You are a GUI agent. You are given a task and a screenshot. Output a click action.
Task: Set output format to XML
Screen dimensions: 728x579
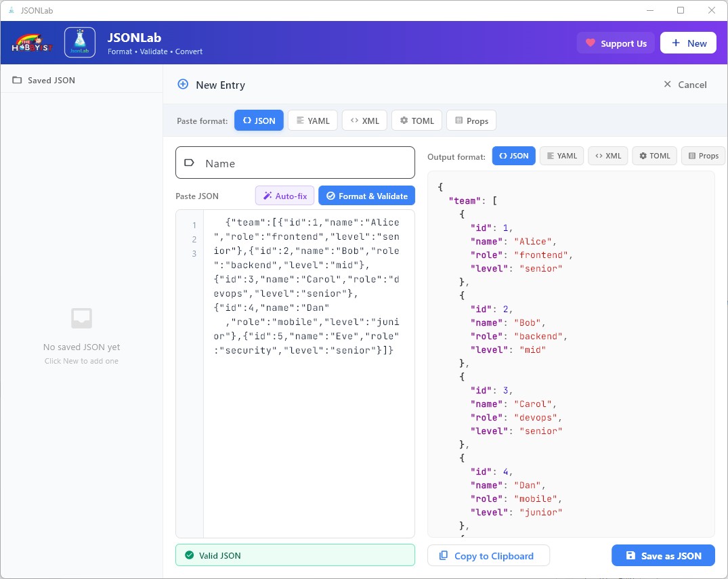click(x=607, y=156)
